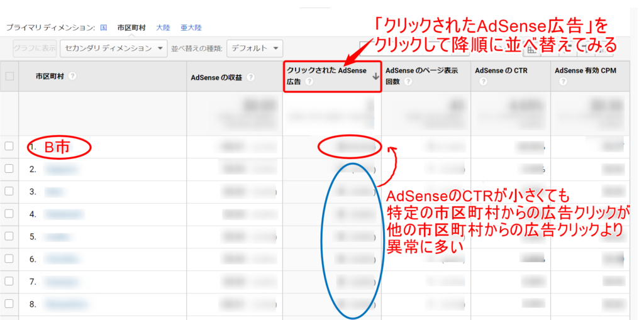The height and width of the screenshot is (320, 644).
Task: Sort by AdSense の収益 column header
Action: tap(217, 77)
